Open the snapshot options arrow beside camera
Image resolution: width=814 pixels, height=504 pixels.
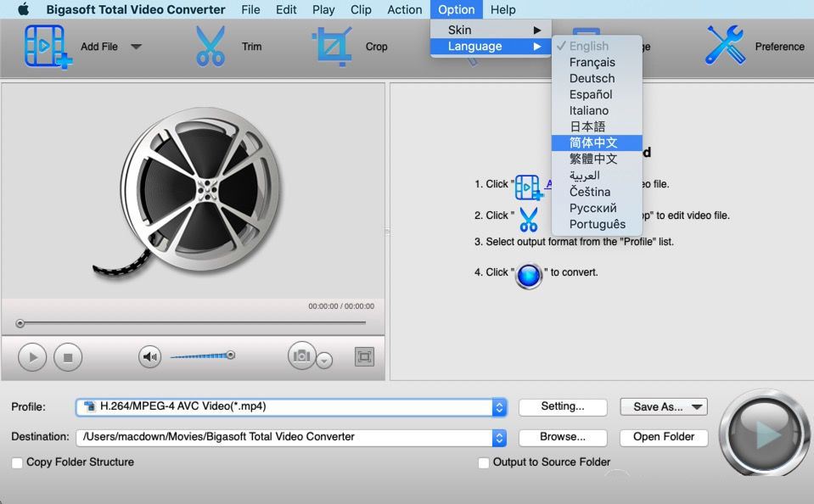click(x=324, y=360)
